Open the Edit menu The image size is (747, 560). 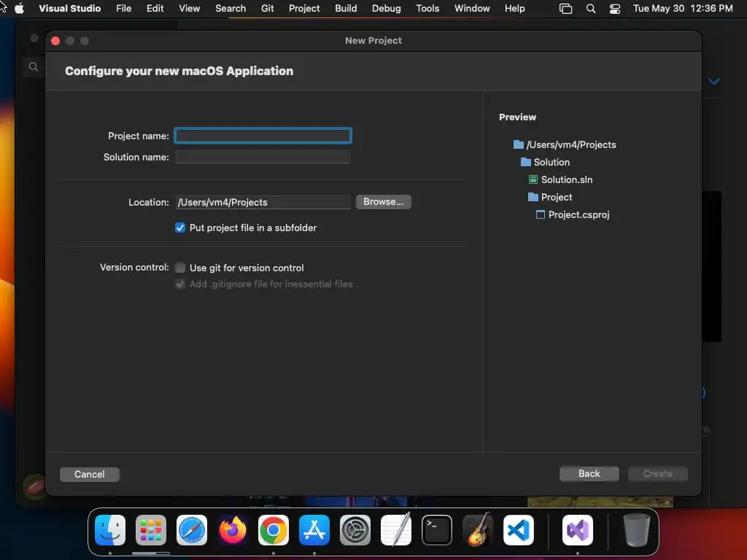tap(155, 9)
